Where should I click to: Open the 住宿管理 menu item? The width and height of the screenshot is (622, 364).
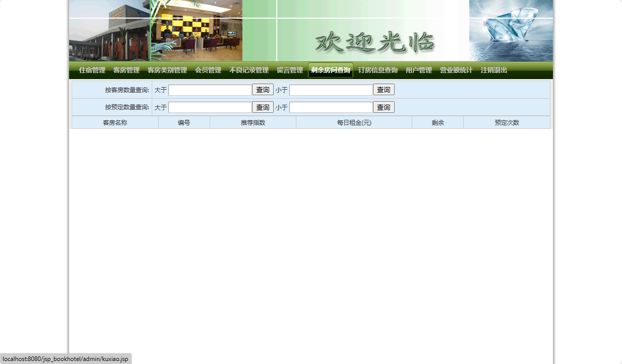pyautogui.click(x=91, y=70)
